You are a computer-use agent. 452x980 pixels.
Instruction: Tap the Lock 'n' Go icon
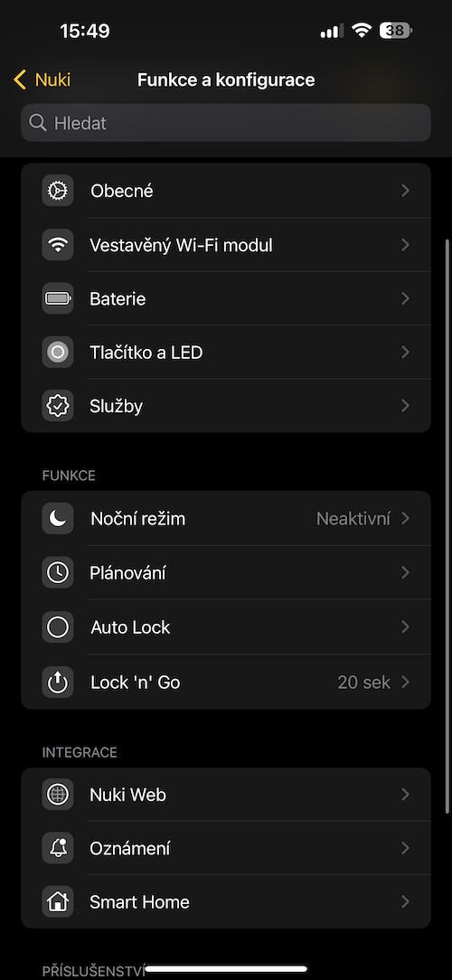point(58,682)
